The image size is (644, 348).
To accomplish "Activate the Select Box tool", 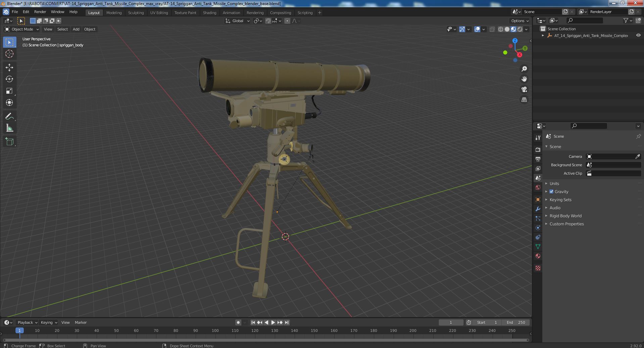I will coord(9,42).
